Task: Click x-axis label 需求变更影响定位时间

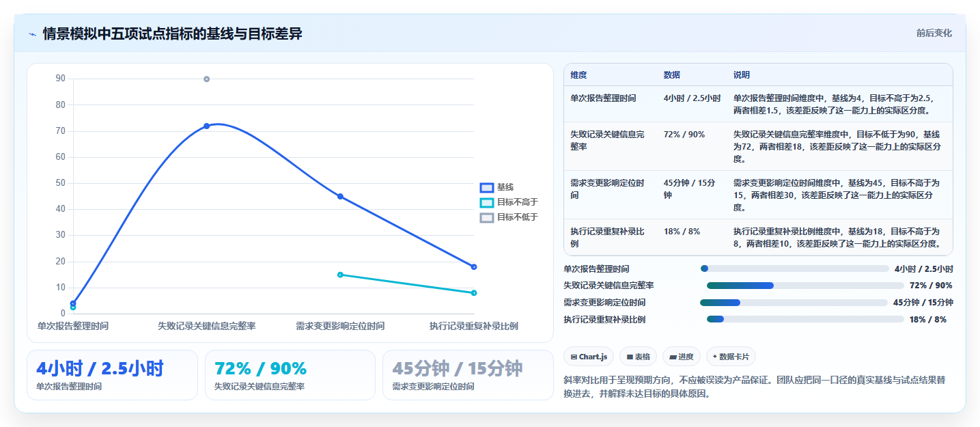Action: tap(340, 327)
